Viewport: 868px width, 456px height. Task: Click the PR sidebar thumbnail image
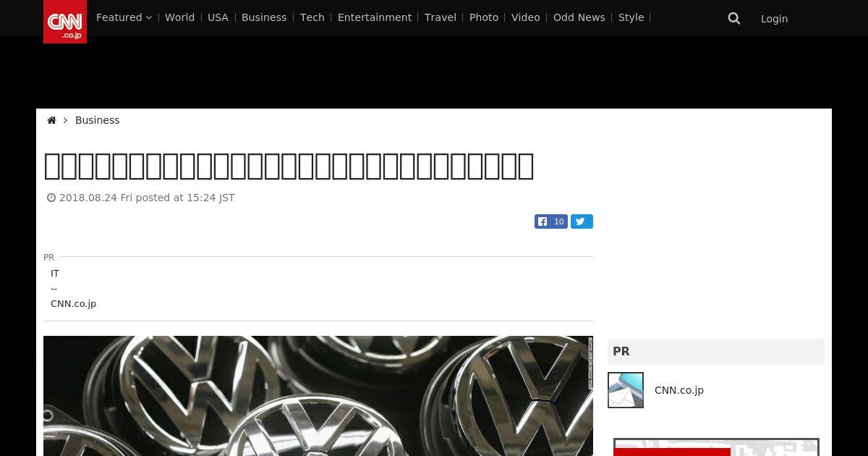pos(626,390)
